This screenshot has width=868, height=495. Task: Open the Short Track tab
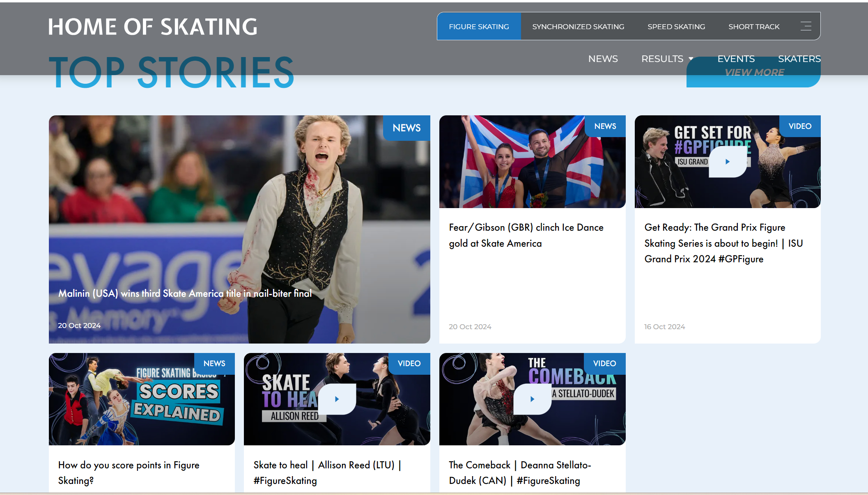pos(754,26)
